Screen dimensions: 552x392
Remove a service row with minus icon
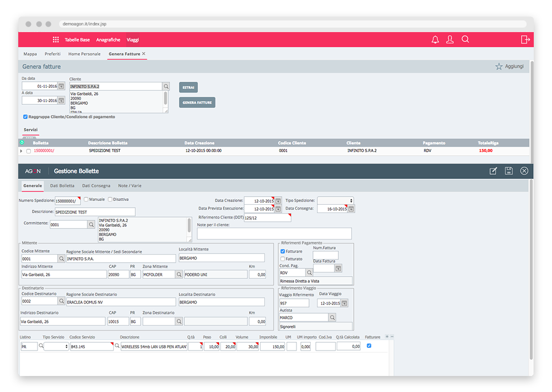pos(392,337)
